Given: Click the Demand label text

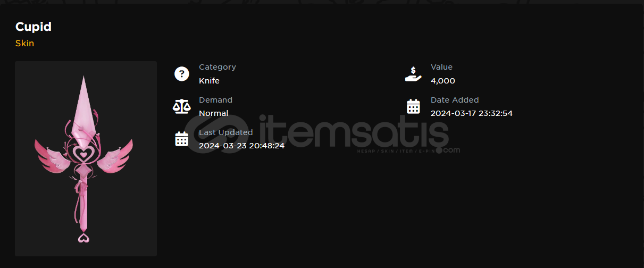Looking at the screenshot, I should (x=215, y=99).
